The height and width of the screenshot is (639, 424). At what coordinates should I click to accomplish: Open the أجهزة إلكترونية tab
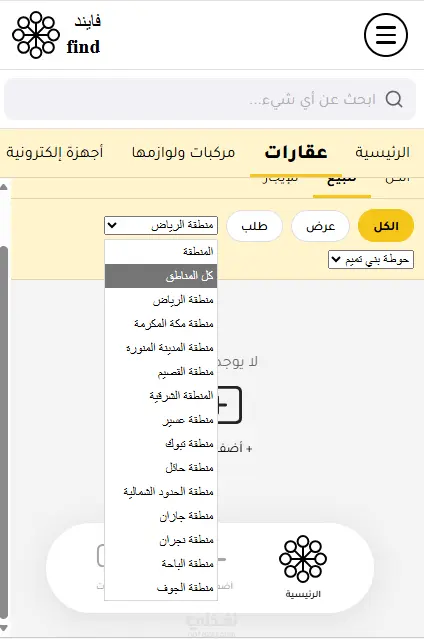pos(55,152)
